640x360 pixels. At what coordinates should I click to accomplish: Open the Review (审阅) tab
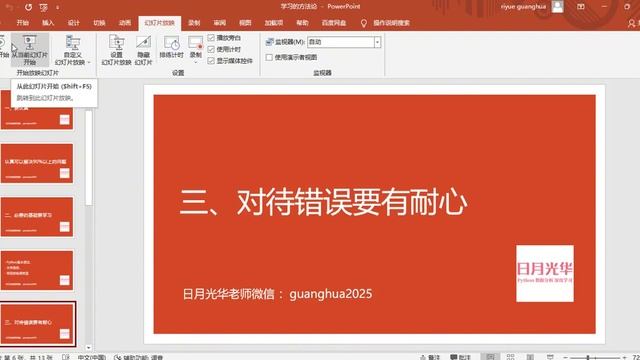tap(220, 23)
